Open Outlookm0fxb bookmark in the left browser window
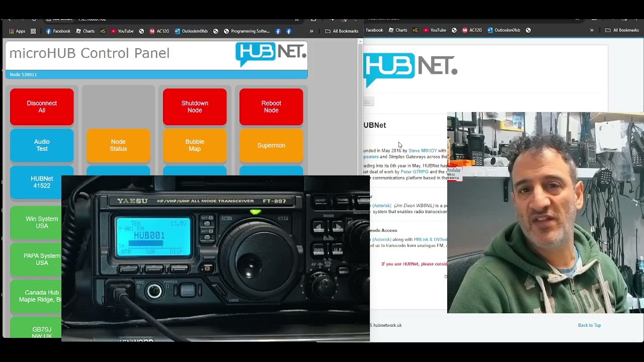 (x=191, y=31)
